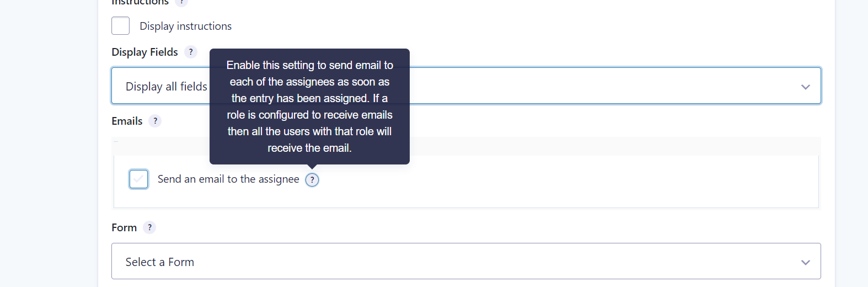
Task: Open the 'Select a Form' dropdown
Action: [466, 261]
